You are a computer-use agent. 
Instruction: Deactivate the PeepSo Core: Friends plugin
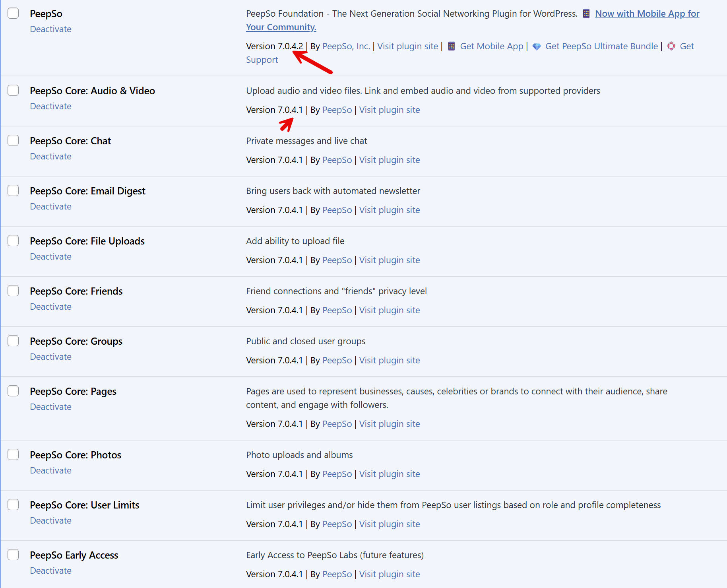point(50,307)
